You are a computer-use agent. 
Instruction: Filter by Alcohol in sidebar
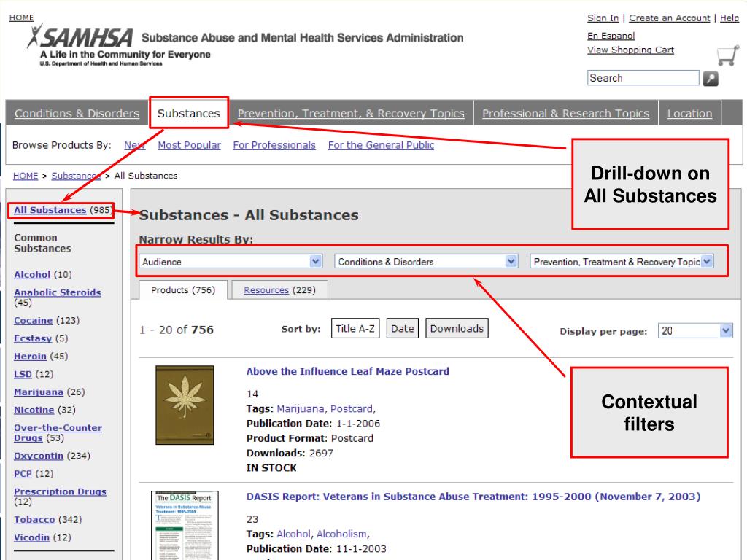(32, 274)
